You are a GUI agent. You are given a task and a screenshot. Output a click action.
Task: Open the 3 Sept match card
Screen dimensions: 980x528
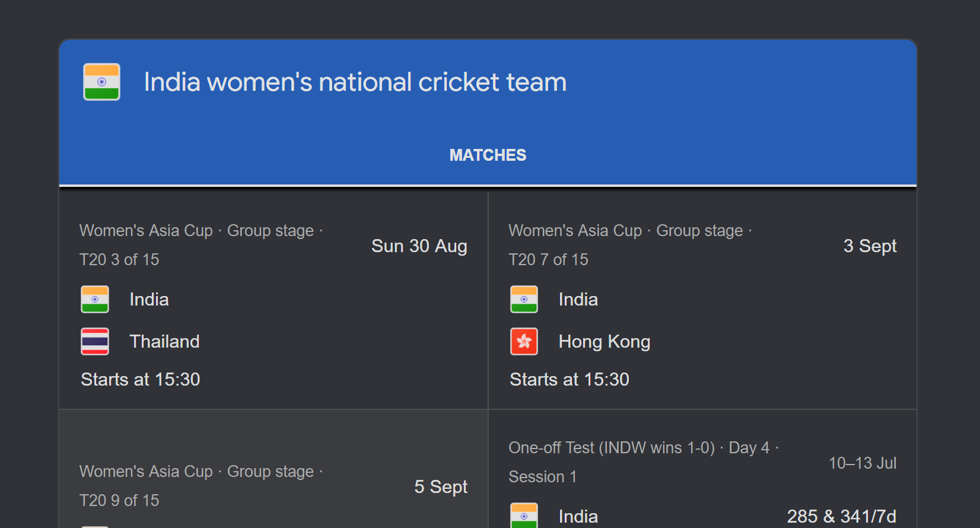702,301
